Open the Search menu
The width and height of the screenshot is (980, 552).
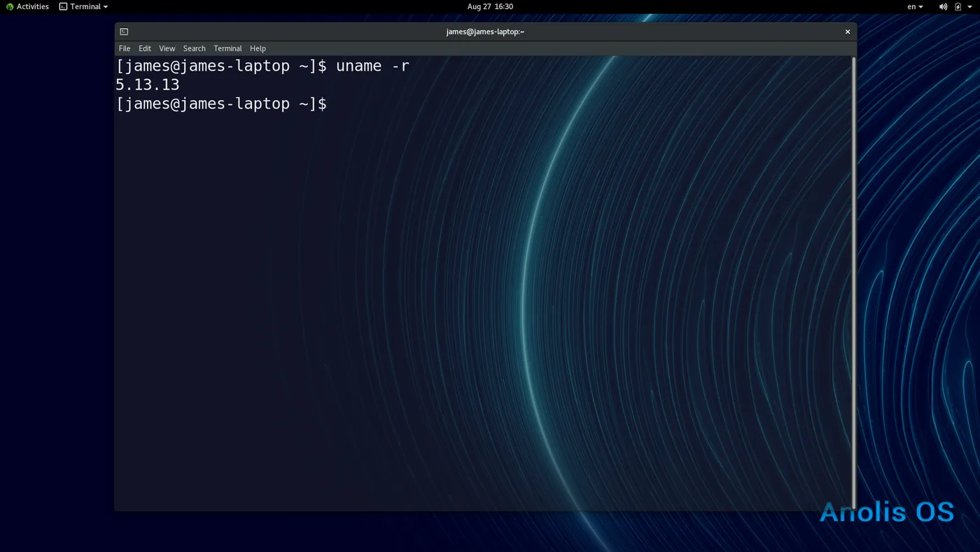point(194,48)
